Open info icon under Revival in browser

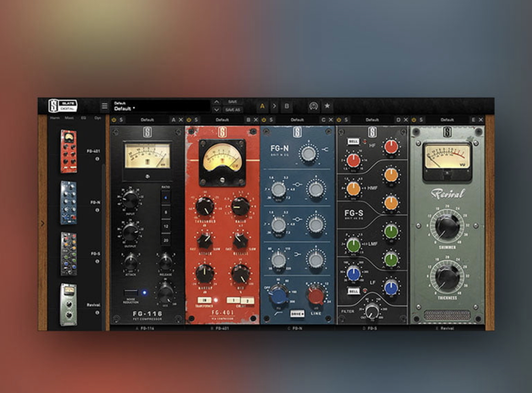(97, 313)
